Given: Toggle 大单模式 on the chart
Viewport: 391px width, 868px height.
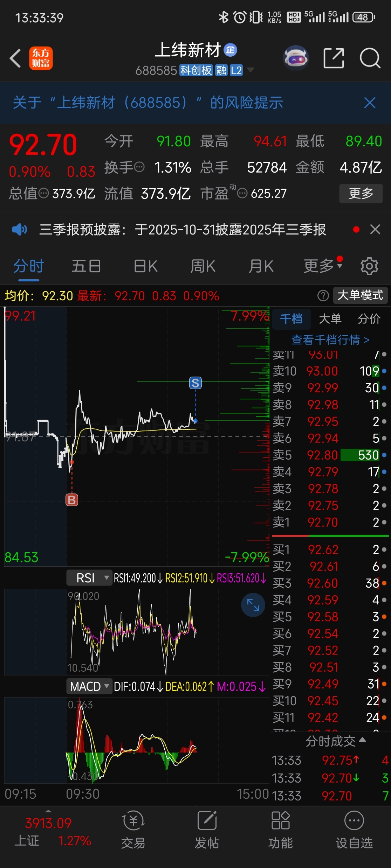Looking at the screenshot, I should click(360, 295).
